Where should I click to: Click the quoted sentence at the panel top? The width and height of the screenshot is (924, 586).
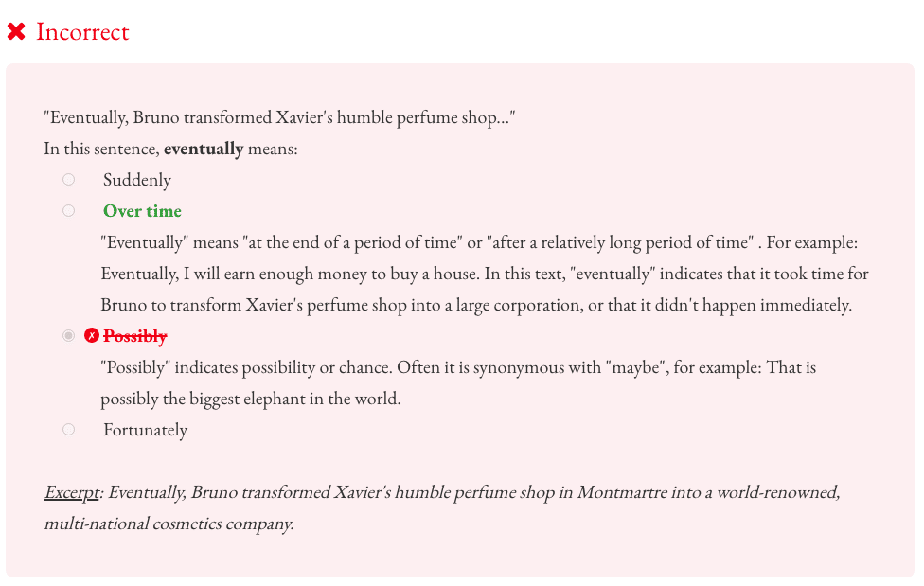(279, 118)
